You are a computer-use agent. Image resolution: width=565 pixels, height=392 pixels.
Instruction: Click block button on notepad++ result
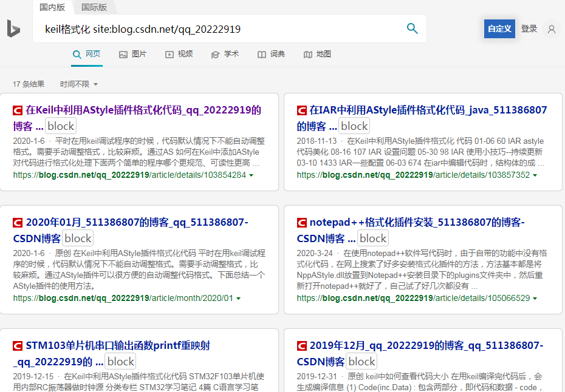(373, 238)
